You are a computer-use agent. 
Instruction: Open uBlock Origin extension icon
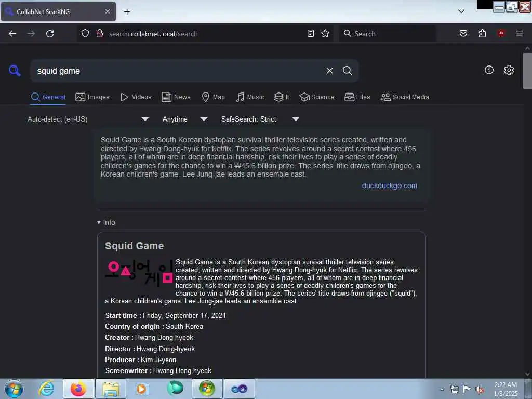pyautogui.click(x=501, y=33)
